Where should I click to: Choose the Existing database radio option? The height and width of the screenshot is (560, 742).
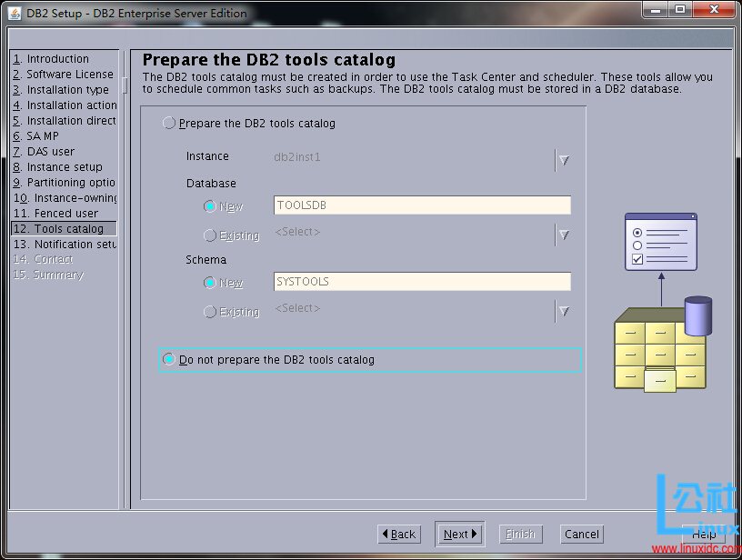pyautogui.click(x=210, y=235)
